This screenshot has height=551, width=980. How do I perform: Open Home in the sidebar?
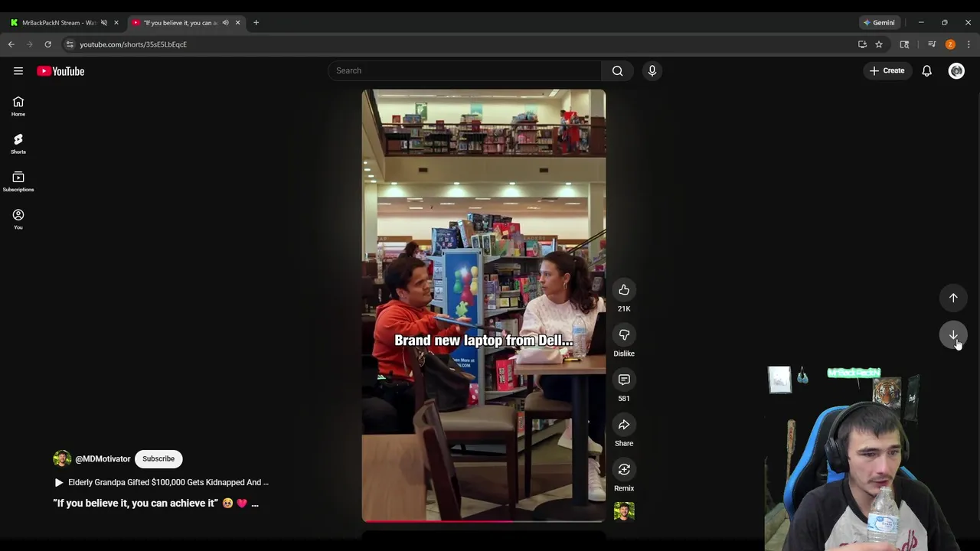pyautogui.click(x=18, y=106)
